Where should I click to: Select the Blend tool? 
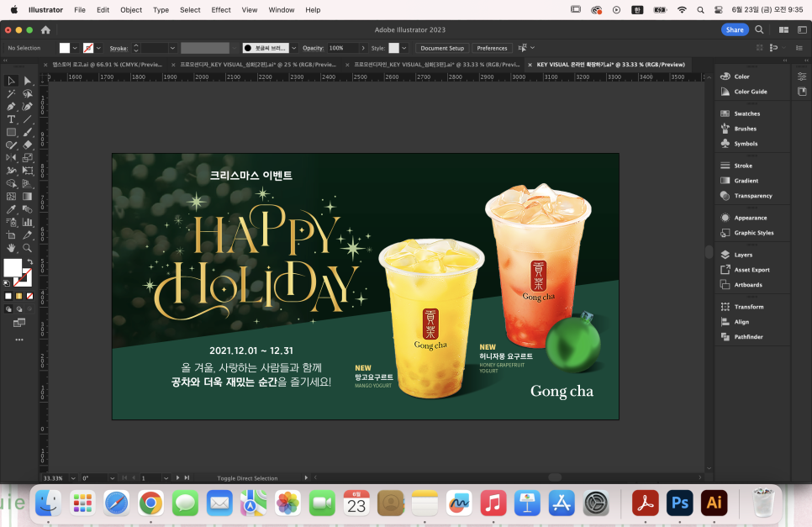[x=28, y=209]
